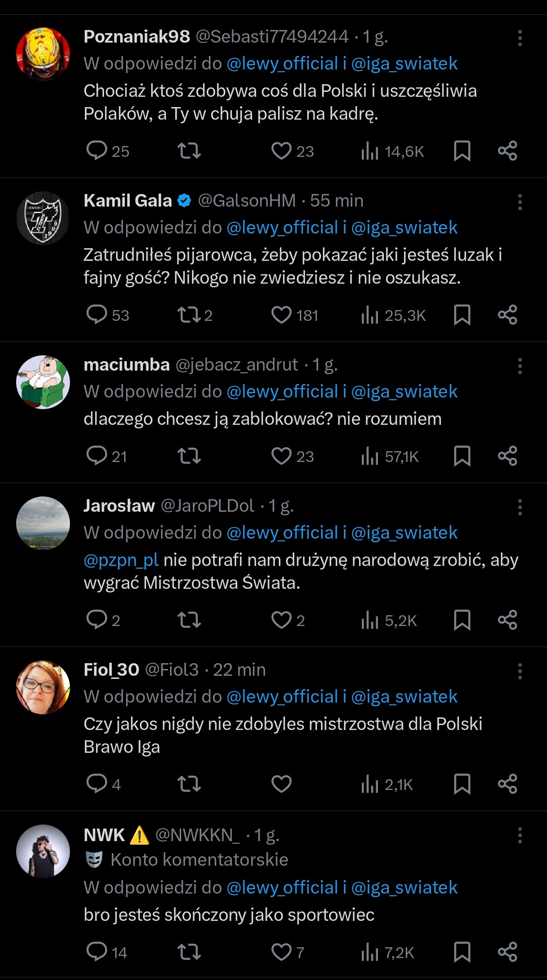Open the @pzpn_pl mention link

click(x=121, y=560)
